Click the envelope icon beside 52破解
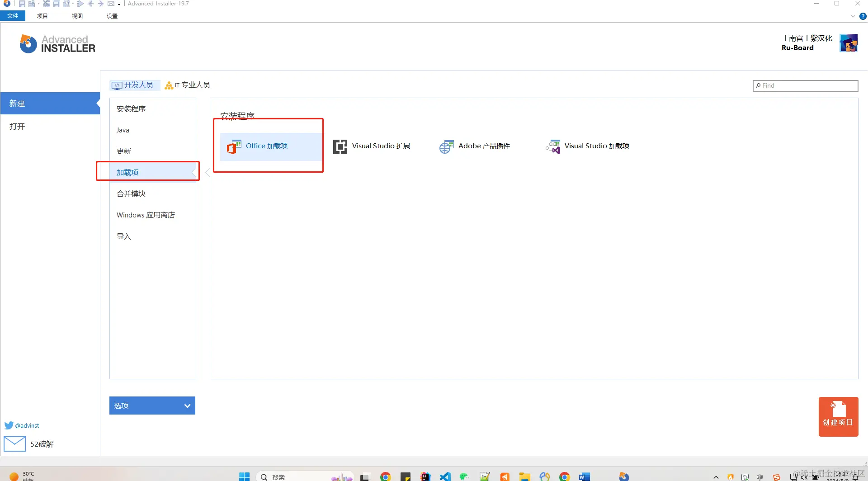Image resolution: width=868 pixels, height=481 pixels. click(x=14, y=444)
